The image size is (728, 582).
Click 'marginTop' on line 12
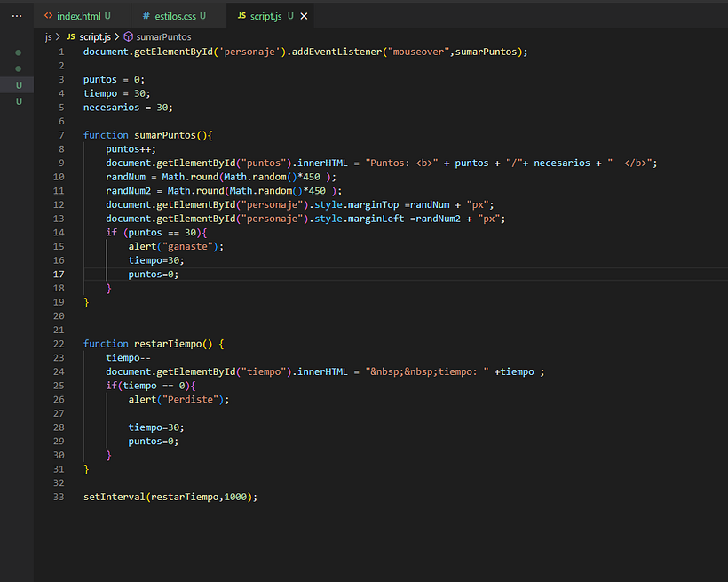pyautogui.click(x=373, y=205)
